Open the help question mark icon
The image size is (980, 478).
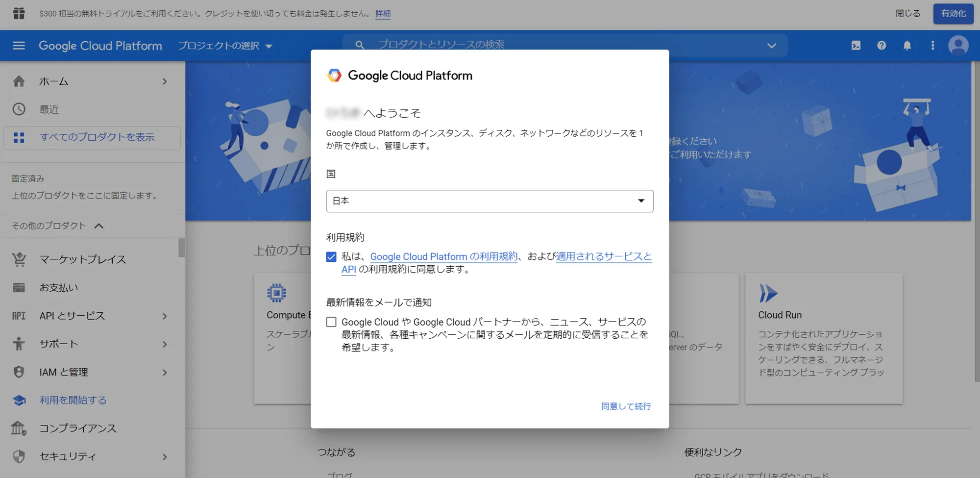click(x=882, y=46)
